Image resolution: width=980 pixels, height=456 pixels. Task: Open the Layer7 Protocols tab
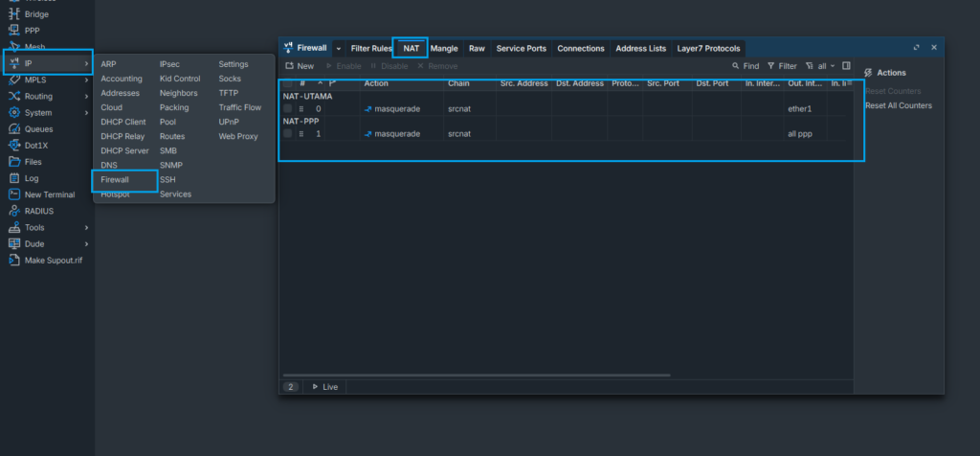(709, 48)
